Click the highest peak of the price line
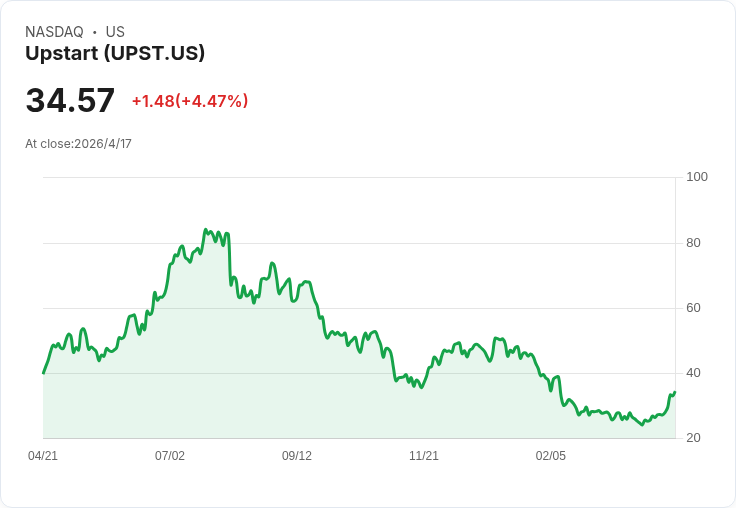 coord(205,230)
